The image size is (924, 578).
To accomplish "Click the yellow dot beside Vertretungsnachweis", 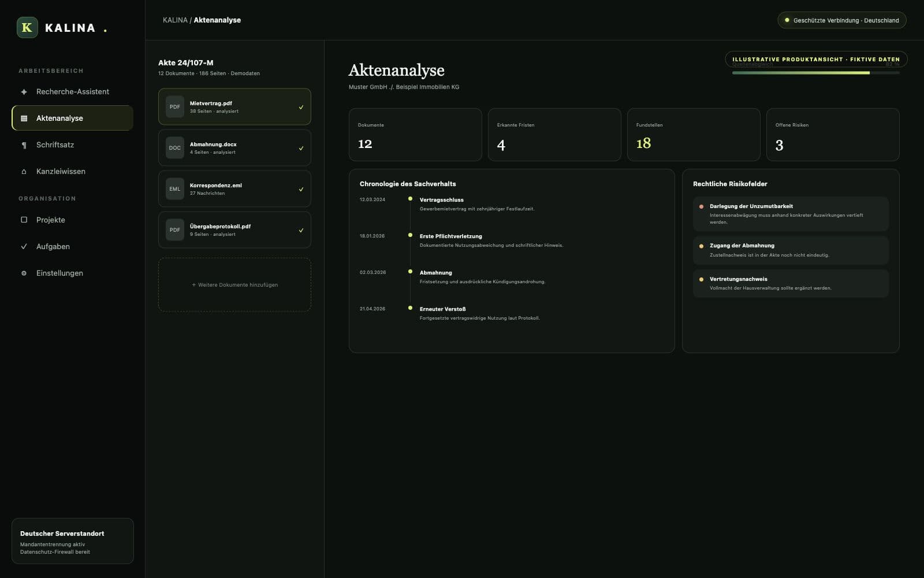I will point(701,279).
